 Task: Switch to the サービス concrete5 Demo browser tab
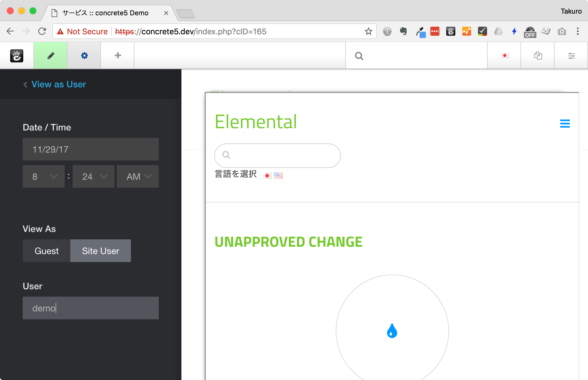(105, 13)
